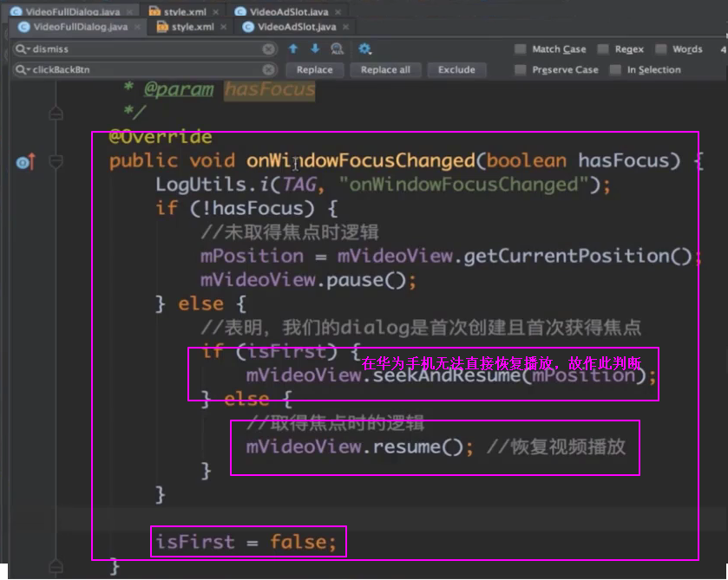Enable the Words checkbox
The height and width of the screenshot is (580, 728).
pos(661,49)
